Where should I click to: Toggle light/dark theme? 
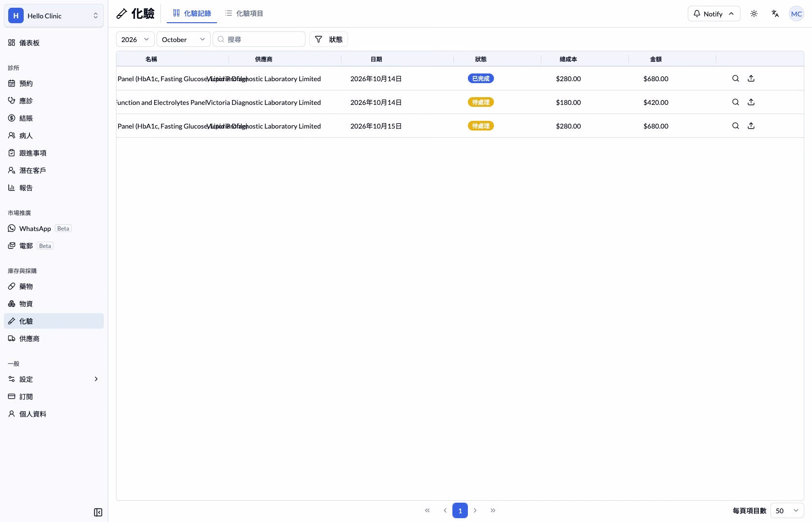754,14
